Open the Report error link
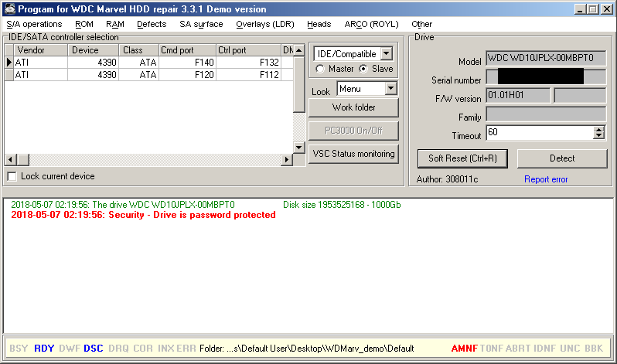Viewport: 617px width, 364px height. 546,179
